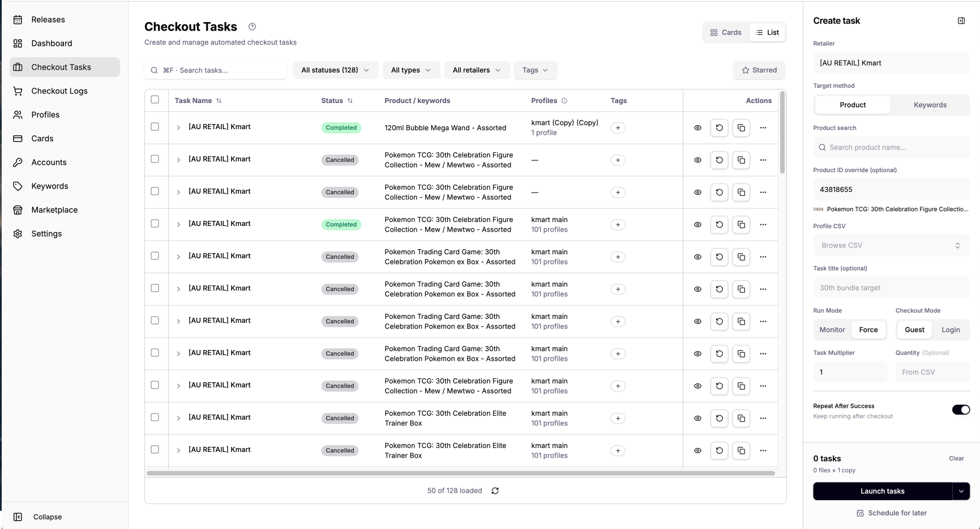Screen dimensions: 980x529
Task: Click the horizontal scrollbar under the task table
Action: (x=461, y=473)
